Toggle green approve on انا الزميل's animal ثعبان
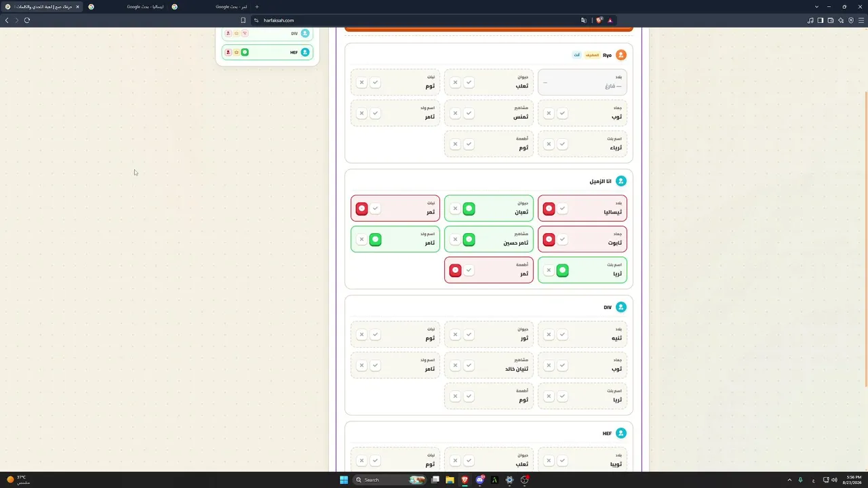Image resolution: width=868 pixels, height=488 pixels. click(x=469, y=209)
